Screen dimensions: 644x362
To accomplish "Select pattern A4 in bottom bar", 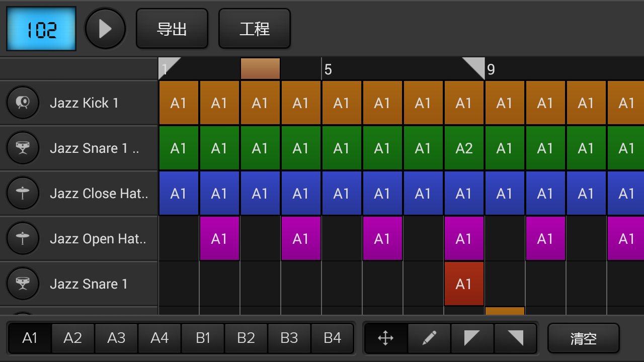I will click(x=159, y=338).
